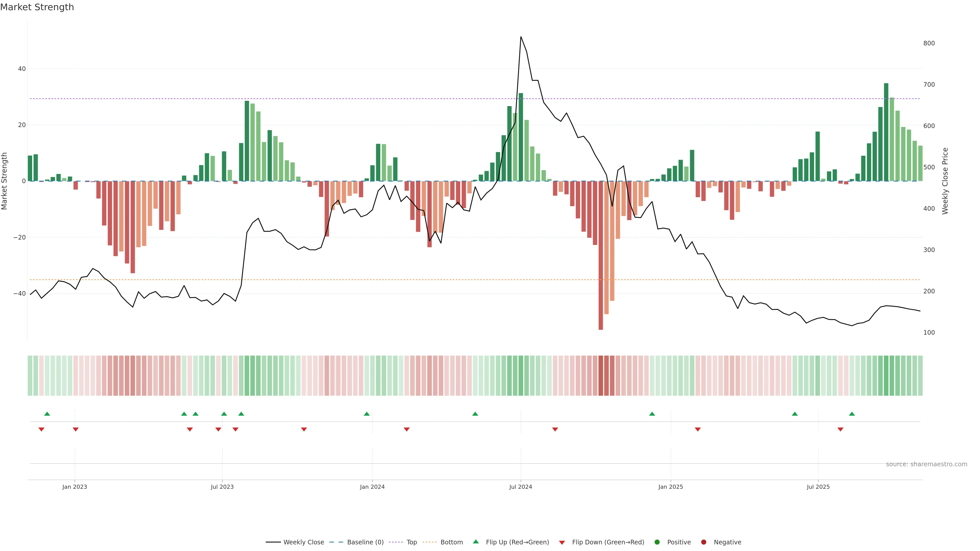Click the earliest red flip-down triangle marker
Screen dimensions: 980x551
tap(41, 429)
